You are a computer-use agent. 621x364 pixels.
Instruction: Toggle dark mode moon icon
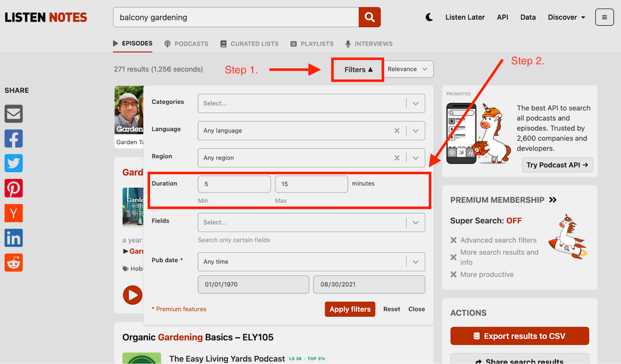point(429,17)
